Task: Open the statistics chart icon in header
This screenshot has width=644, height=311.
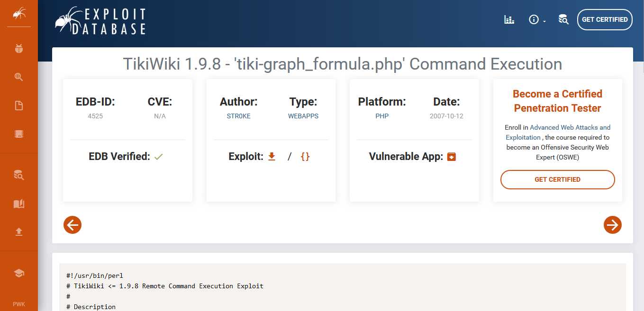Action: (509, 20)
